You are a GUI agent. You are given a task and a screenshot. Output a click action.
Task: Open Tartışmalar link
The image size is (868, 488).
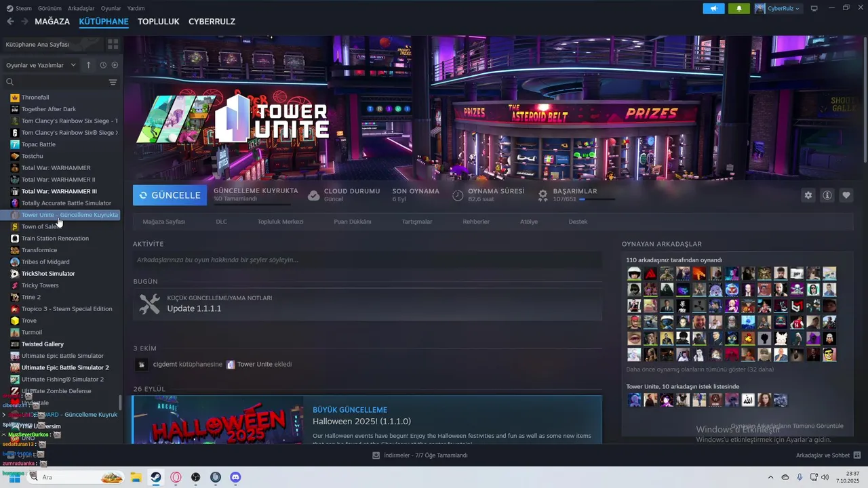pos(417,222)
